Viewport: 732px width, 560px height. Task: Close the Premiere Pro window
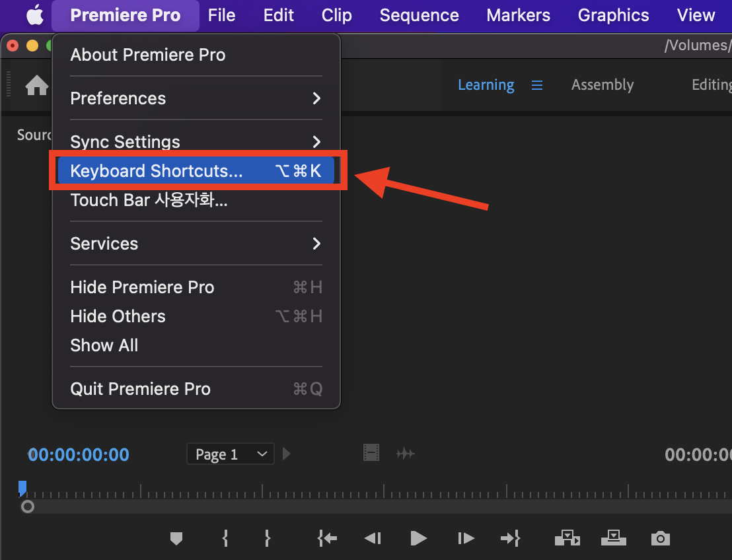[x=13, y=46]
